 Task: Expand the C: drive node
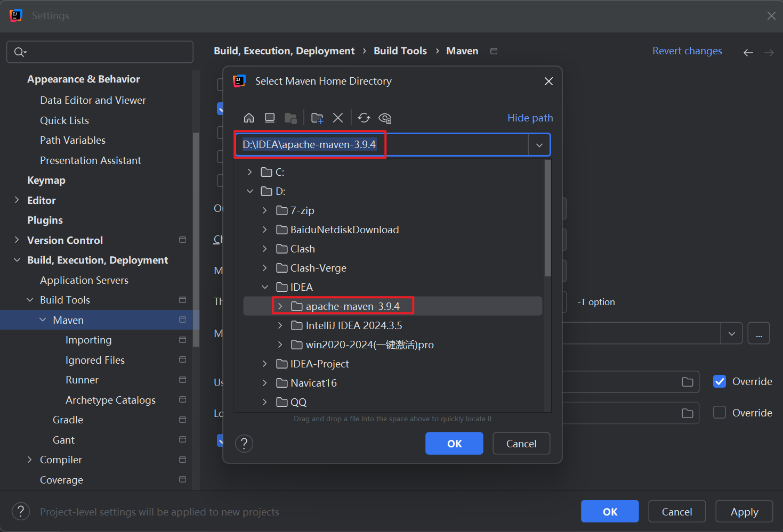(x=249, y=172)
